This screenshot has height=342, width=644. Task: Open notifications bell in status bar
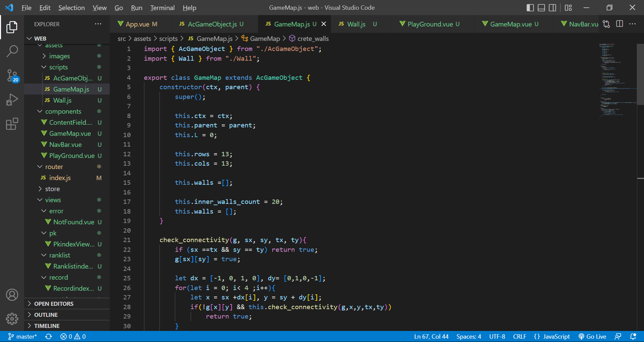(633, 337)
